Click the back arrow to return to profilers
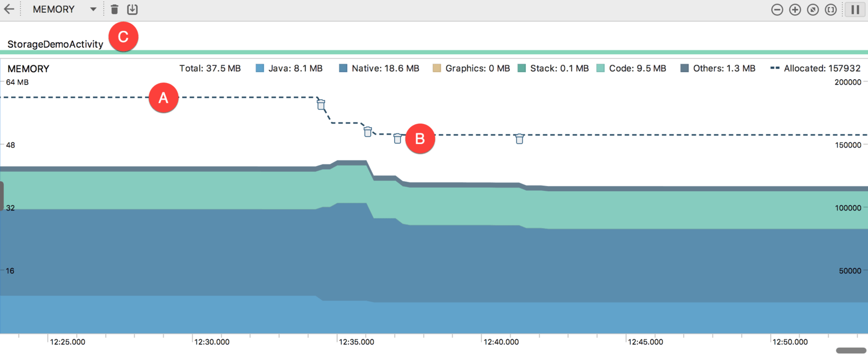 [9, 9]
